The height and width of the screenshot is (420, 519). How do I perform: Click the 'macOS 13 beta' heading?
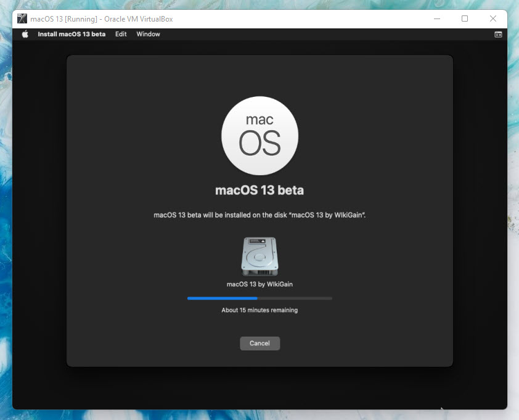(x=259, y=190)
